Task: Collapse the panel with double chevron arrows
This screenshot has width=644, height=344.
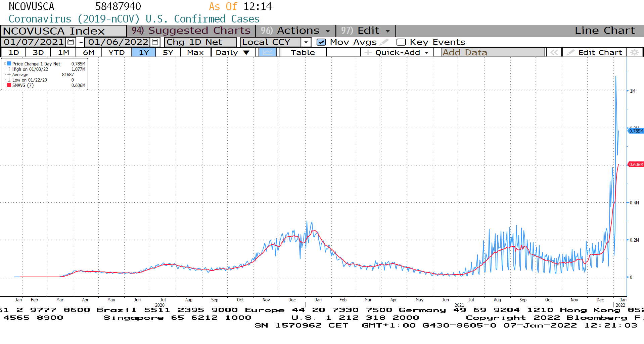Action: (554, 52)
